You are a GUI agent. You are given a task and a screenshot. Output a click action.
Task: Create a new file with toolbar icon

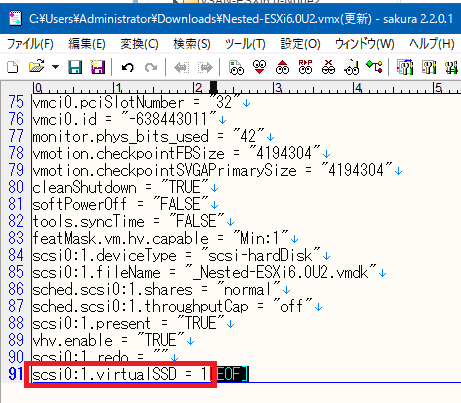[14, 67]
